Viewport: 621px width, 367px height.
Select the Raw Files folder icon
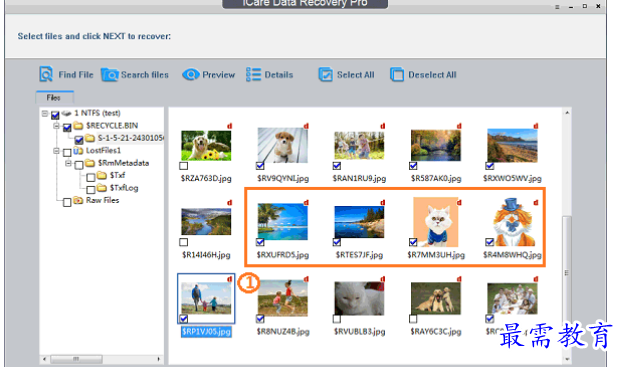(78, 200)
